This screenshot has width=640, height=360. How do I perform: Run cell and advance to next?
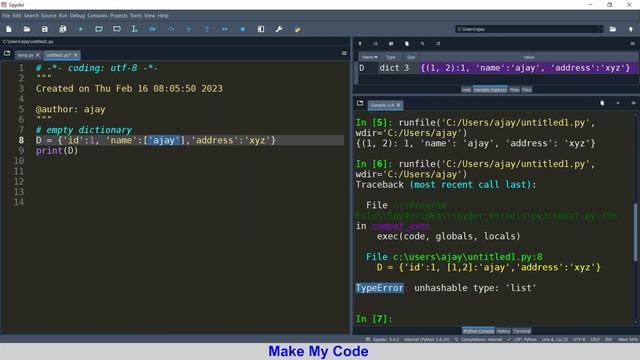click(117, 29)
